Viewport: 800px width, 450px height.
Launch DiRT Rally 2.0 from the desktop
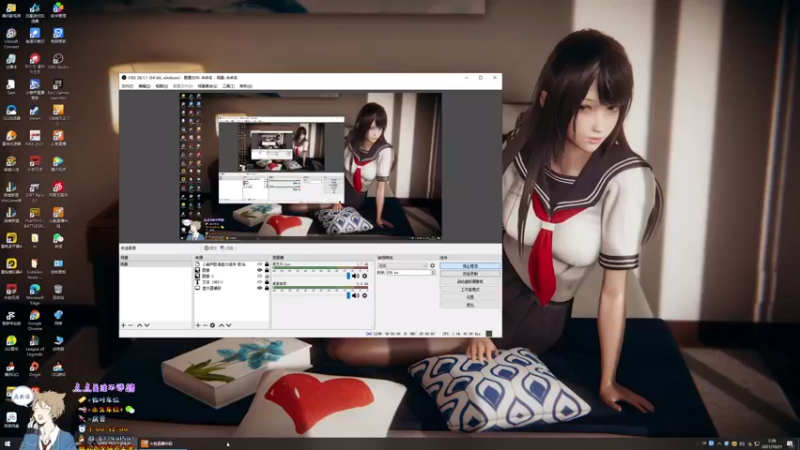click(35, 192)
